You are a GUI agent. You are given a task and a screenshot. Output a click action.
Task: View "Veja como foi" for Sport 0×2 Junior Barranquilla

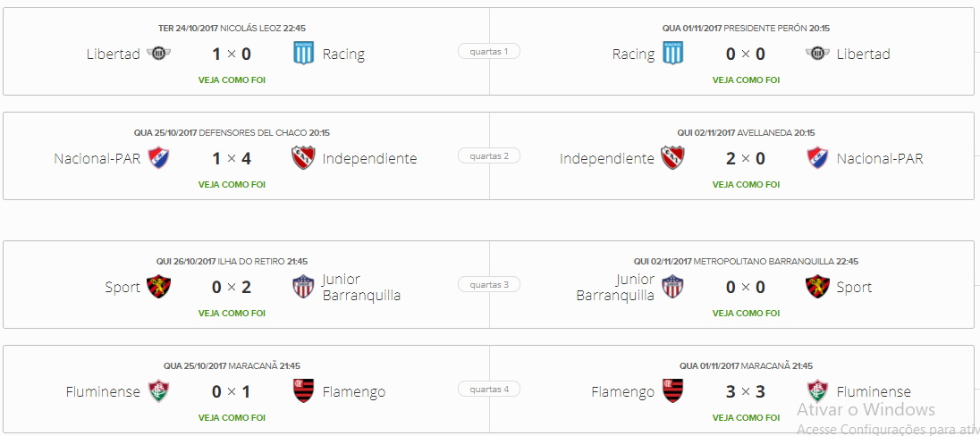[232, 313]
